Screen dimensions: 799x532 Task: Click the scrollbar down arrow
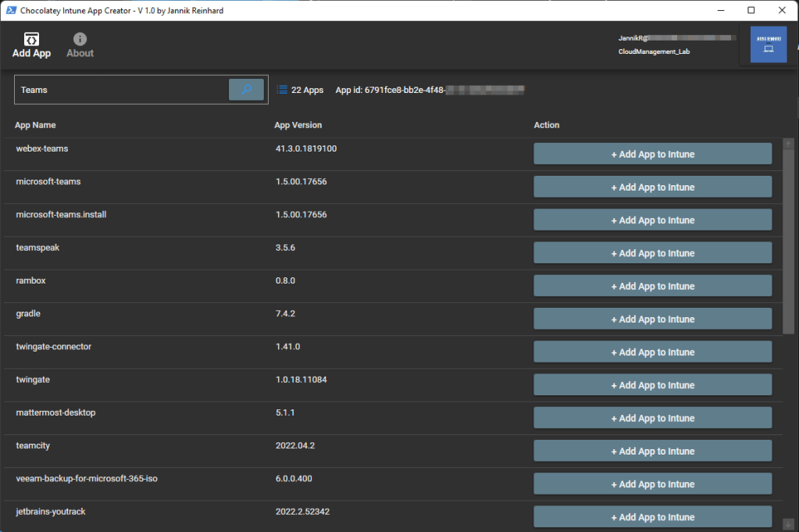(x=788, y=523)
